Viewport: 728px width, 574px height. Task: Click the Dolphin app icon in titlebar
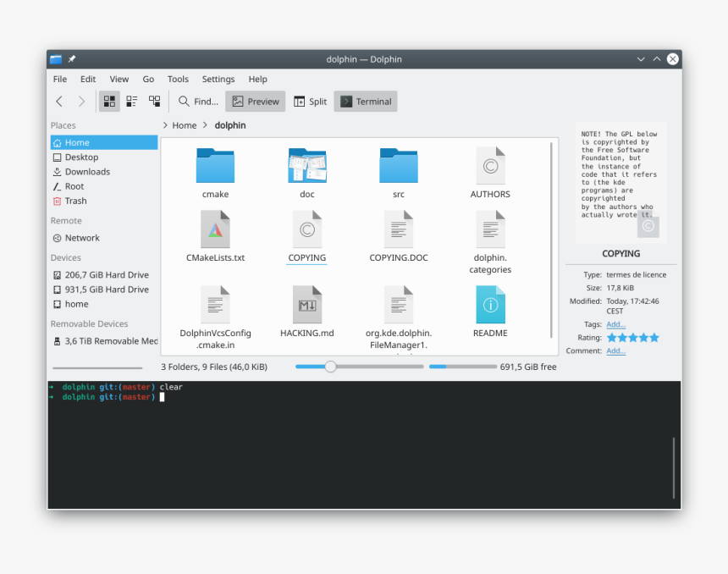tap(56, 59)
